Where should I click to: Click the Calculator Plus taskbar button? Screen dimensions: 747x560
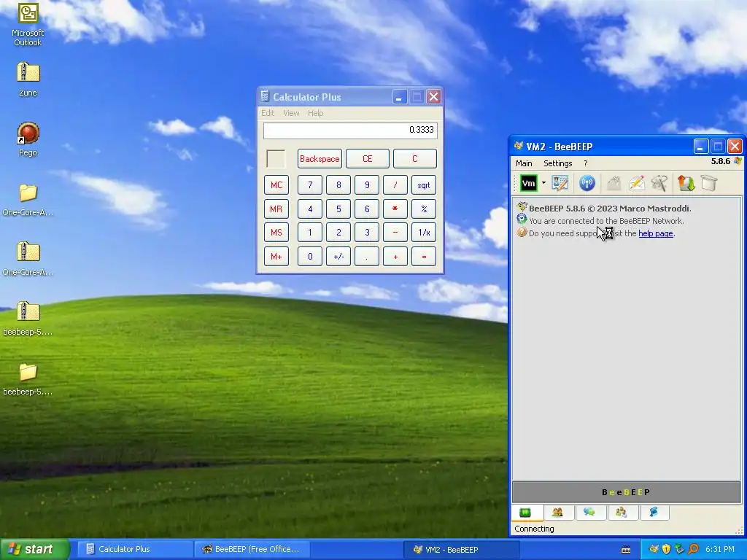point(134,549)
